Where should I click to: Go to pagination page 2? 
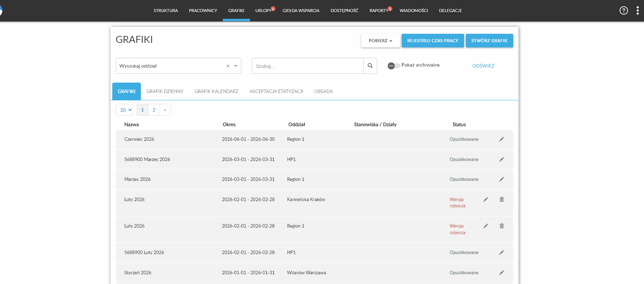coord(154,110)
